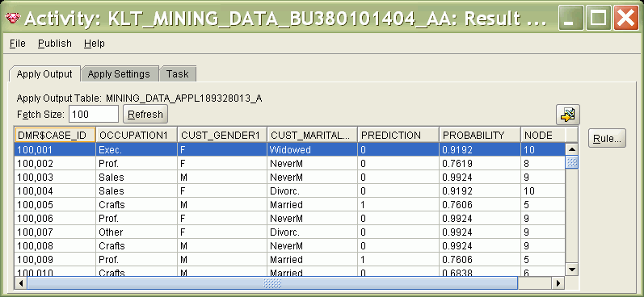Viewport: 644px width, 297px height.
Task: Click the Exec. occupation cell
Action: pos(137,150)
